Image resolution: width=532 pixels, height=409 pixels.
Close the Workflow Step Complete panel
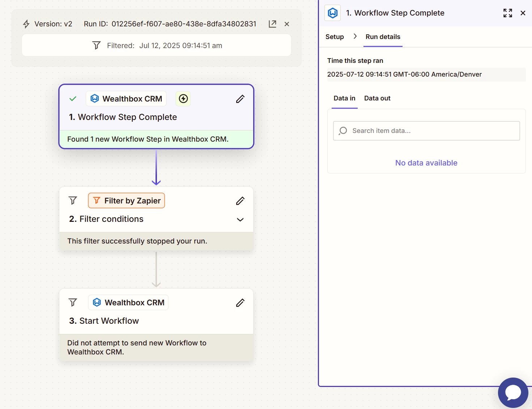[523, 13]
